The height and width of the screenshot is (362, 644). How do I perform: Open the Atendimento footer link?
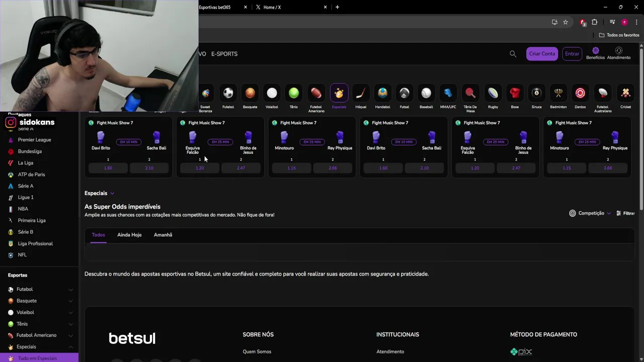(390, 351)
